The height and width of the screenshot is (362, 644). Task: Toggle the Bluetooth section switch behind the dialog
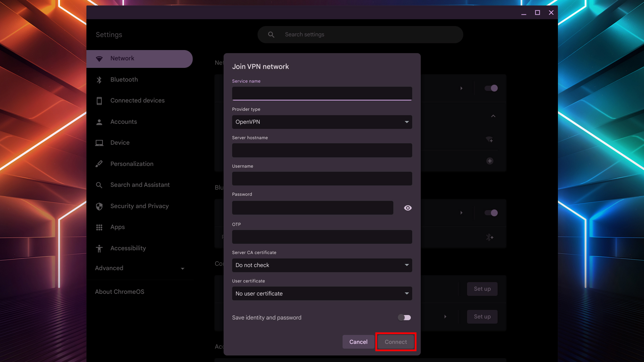491,213
